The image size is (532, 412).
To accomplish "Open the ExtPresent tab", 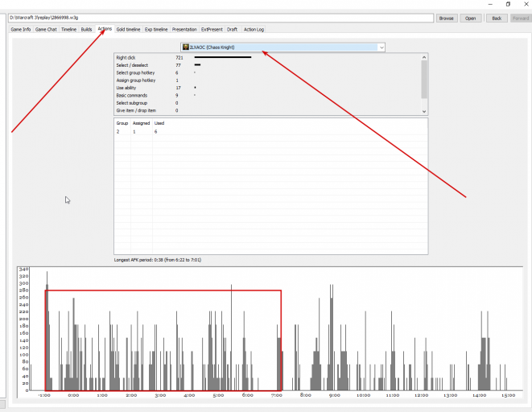I will pyautogui.click(x=212, y=30).
